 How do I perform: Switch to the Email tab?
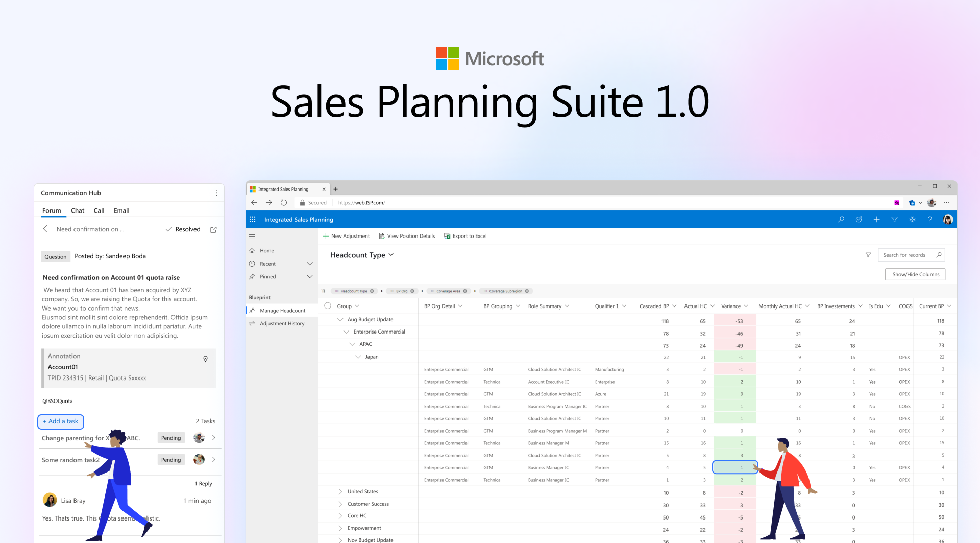pyautogui.click(x=121, y=210)
